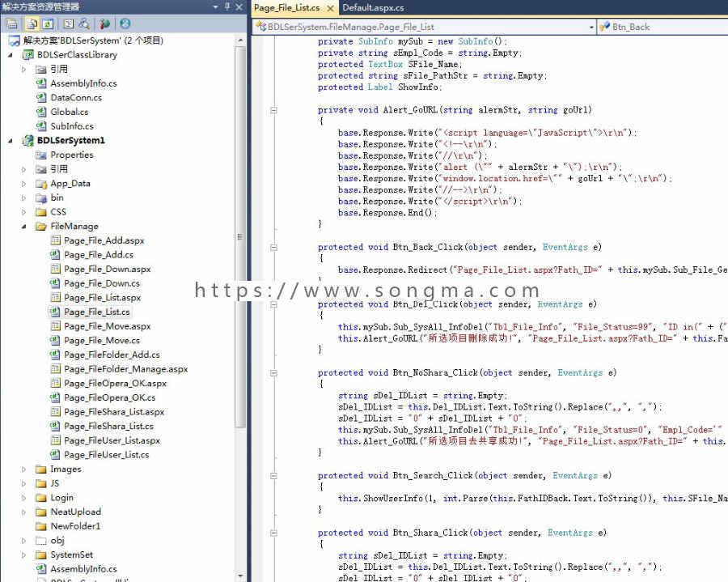
Task: Open ASP.NET Configuration toolbar icon
Action: (x=125, y=23)
